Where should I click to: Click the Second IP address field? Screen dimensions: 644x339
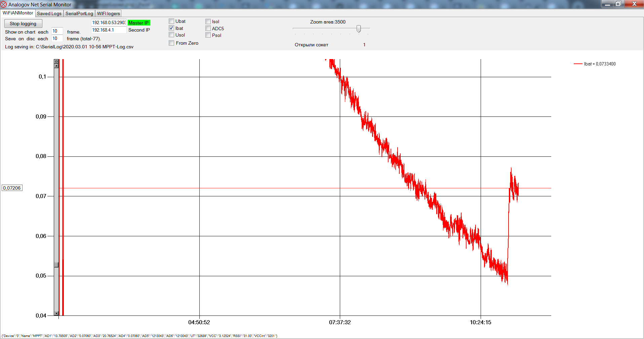[108, 30]
